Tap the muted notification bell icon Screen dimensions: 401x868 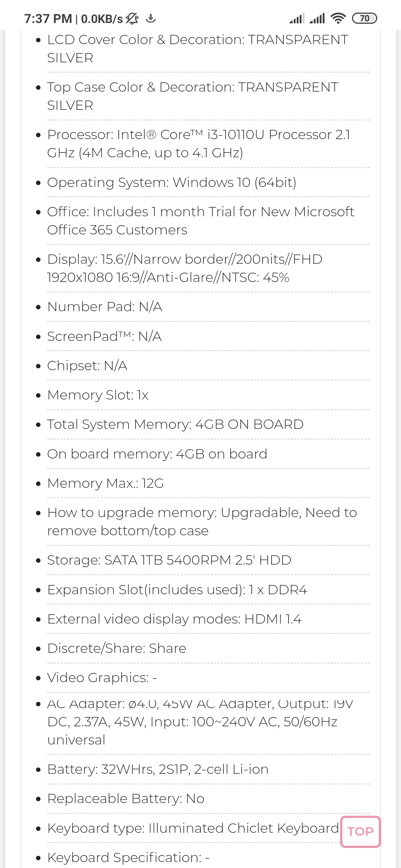(132, 18)
